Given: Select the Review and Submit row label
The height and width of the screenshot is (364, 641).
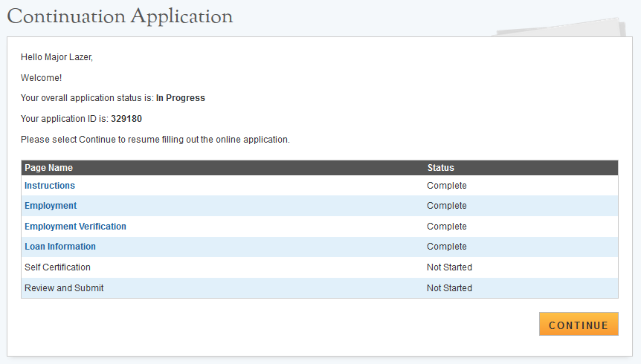Looking at the screenshot, I should tap(64, 287).
